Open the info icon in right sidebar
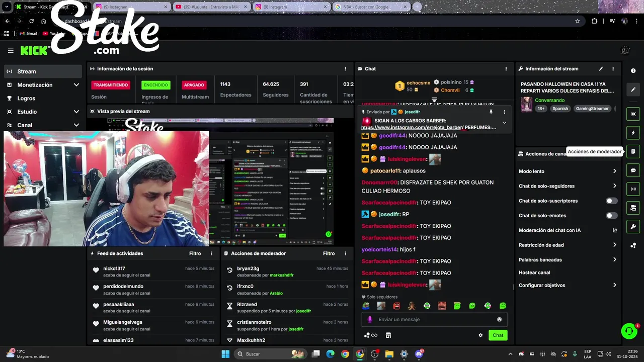 pyautogui.click(x=633, y=71)
